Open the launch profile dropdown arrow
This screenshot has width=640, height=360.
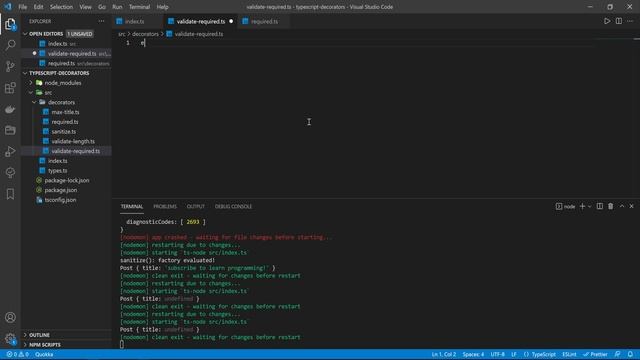[x=589, y=207]
